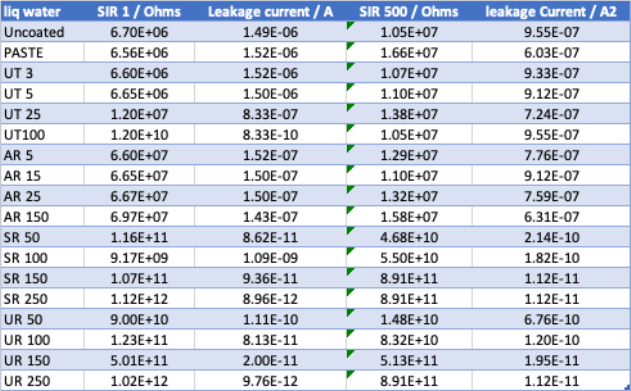Select the "SIR 1 / Ohms" column header

click(x=139, y=12)
